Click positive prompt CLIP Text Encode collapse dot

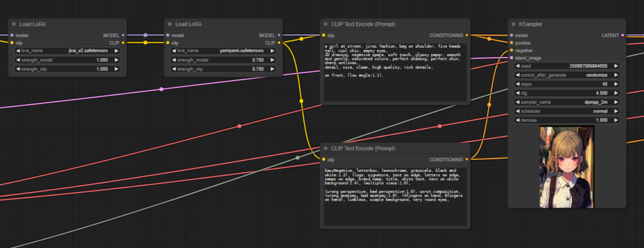[x=326, y=25]
